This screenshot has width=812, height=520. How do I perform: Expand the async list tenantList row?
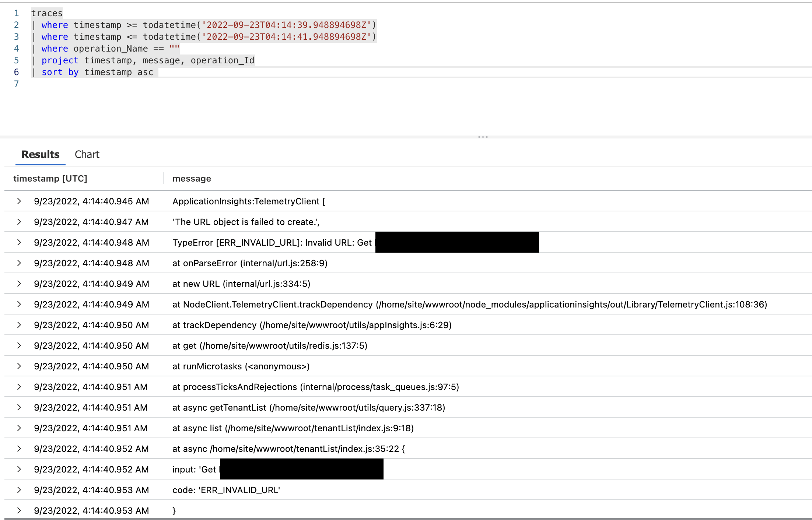(19, 428)
